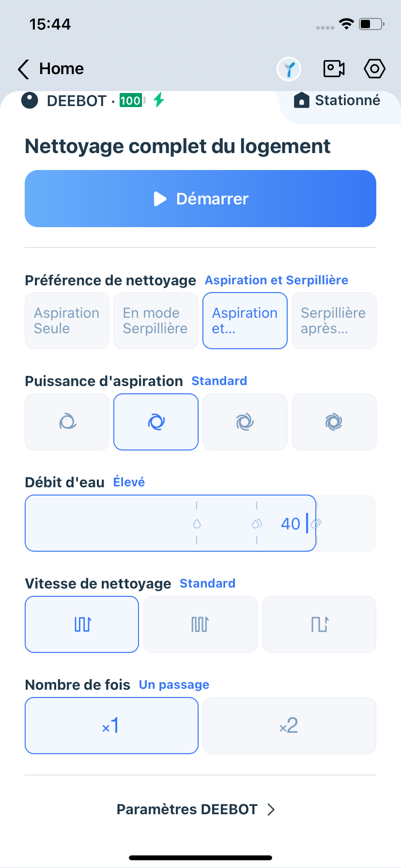Choose Serpillière après aspiration preference
This screenshot has width=401, height=868.
[x=334, y=321]
